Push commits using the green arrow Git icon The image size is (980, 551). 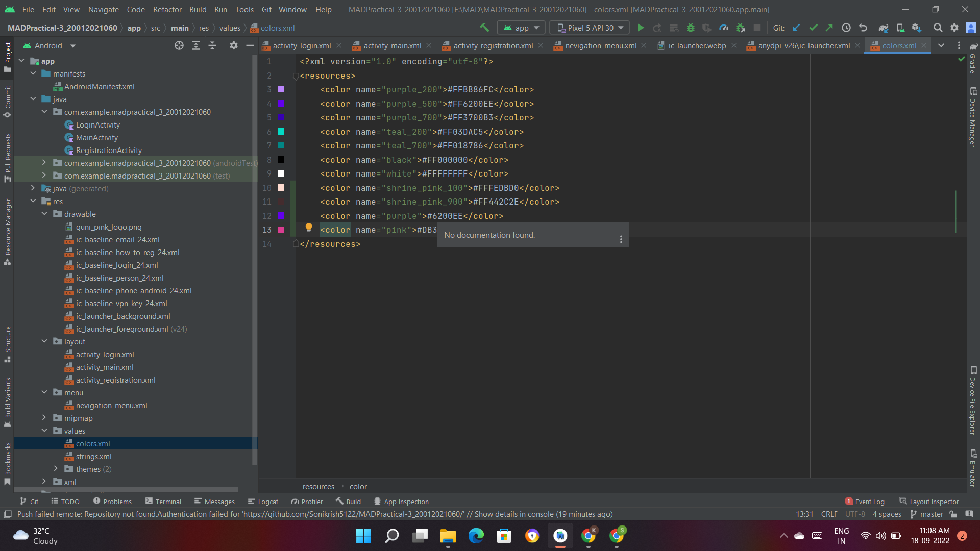(829, 28)
